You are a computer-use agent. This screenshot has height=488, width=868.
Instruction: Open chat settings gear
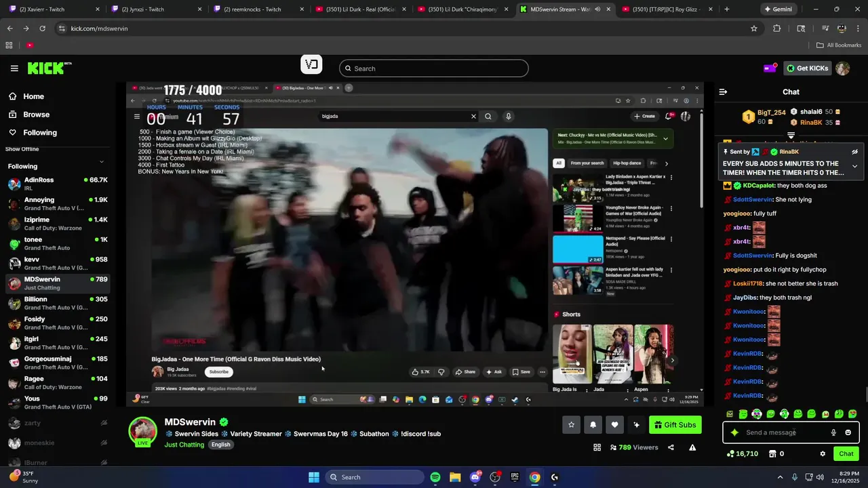(x=823, y=454)
